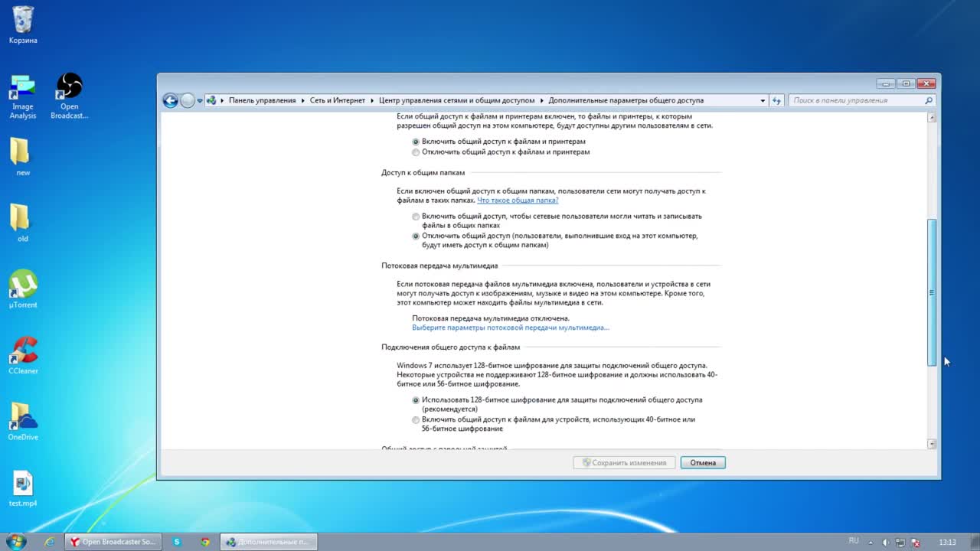Click the 'Подключения общего доступа к файлам' heading
980x551 pixels.
(450, 347)
